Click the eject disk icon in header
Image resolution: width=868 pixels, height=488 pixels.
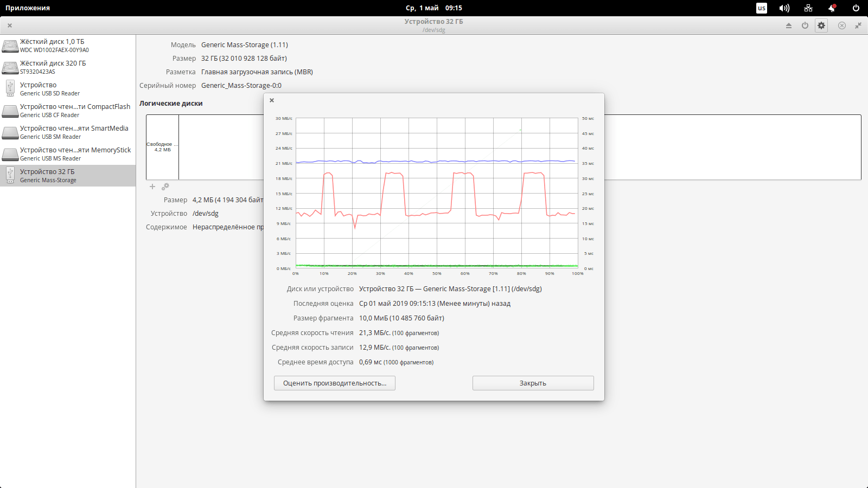[789, 25]
